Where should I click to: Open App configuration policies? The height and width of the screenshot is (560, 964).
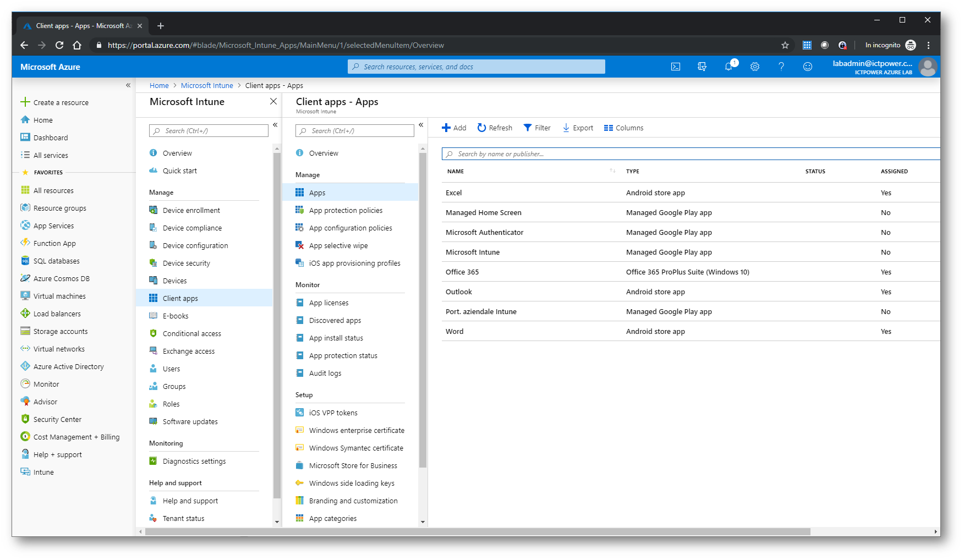[344, 228]
